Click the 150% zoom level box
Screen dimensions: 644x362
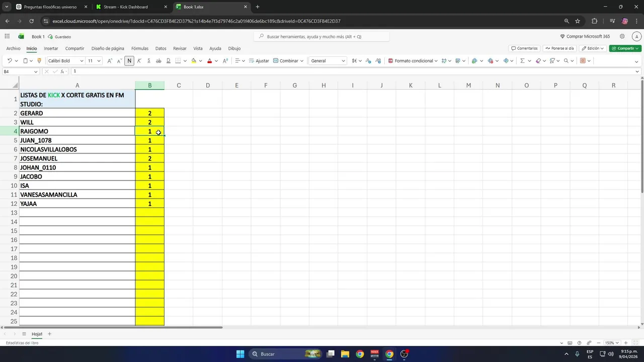(x=611, y=343)
